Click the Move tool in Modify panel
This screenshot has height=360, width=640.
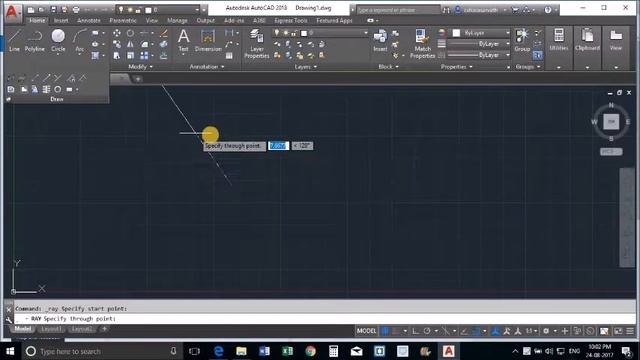coord(117,33)
